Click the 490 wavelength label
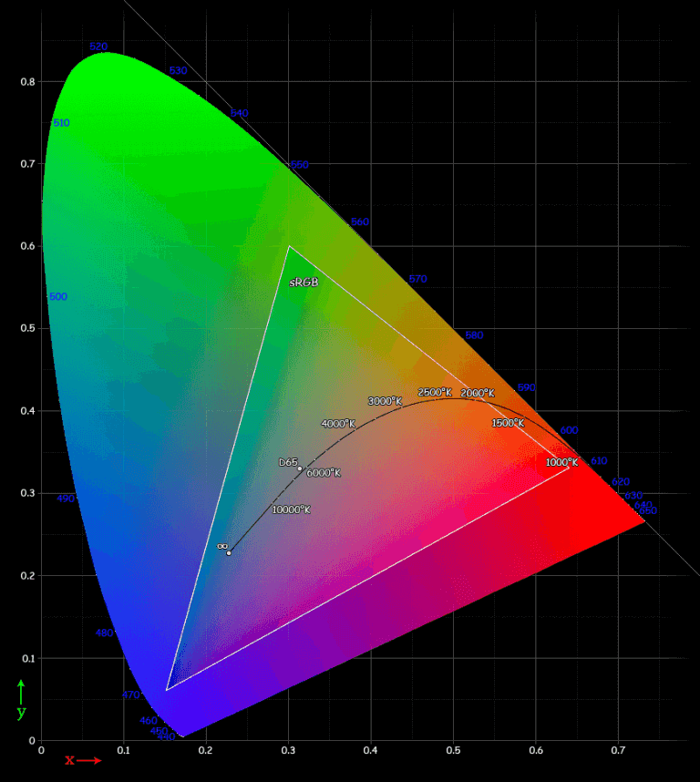 66,499
